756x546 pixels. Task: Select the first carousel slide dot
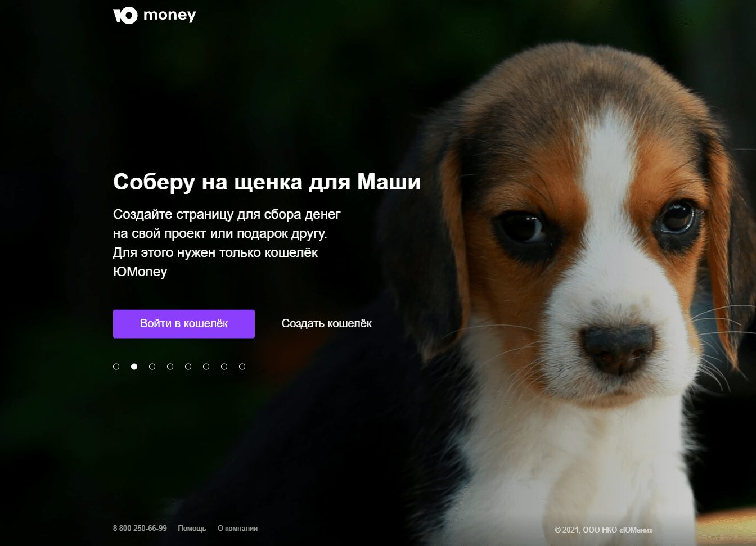tap(116, 367)
